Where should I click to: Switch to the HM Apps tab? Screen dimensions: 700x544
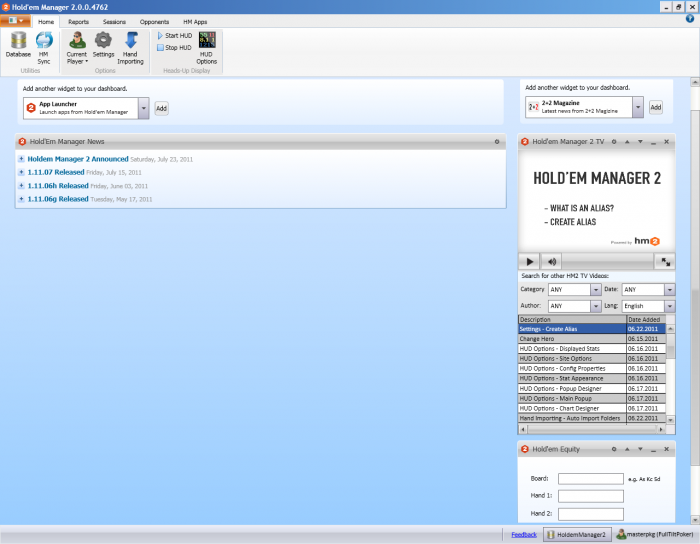tap(195, 22)
